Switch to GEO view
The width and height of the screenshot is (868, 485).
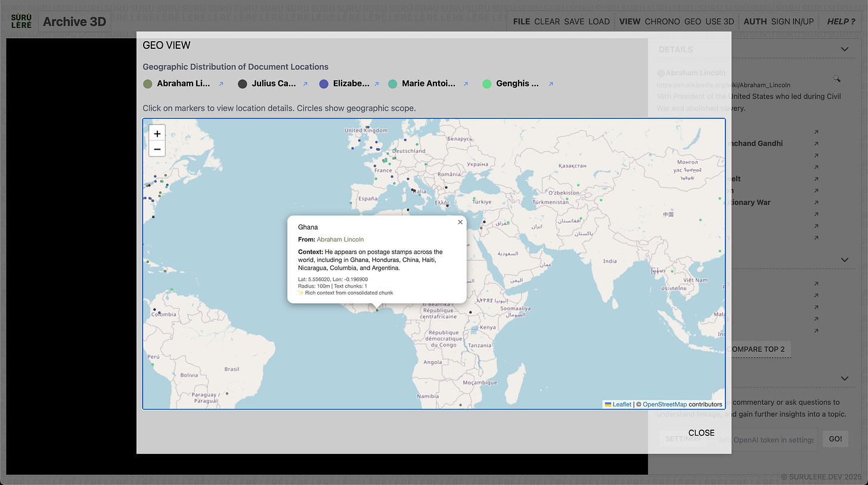[693, 21]
